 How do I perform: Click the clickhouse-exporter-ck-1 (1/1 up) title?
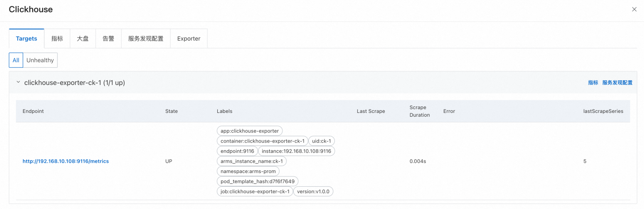coord(75,82)
